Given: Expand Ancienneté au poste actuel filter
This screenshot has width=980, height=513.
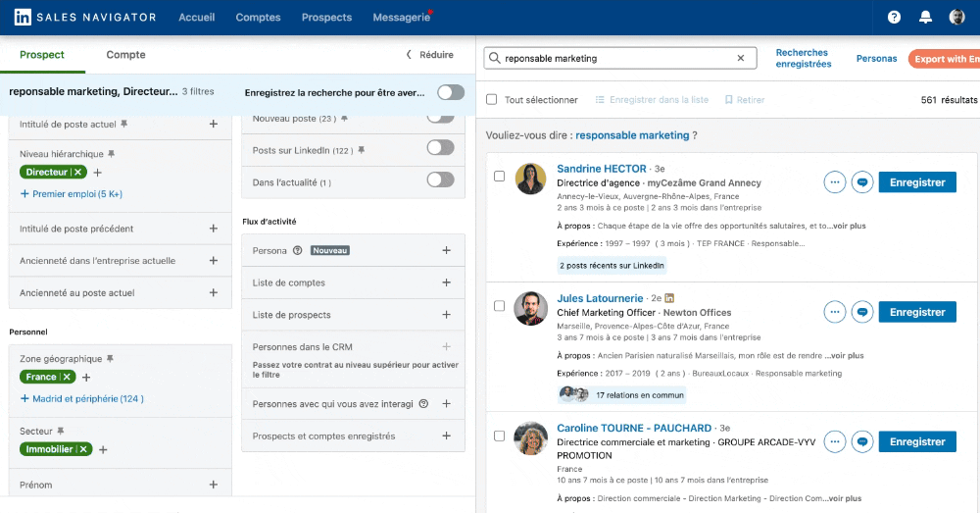Looking at the screenshot, I should (213, 292).
